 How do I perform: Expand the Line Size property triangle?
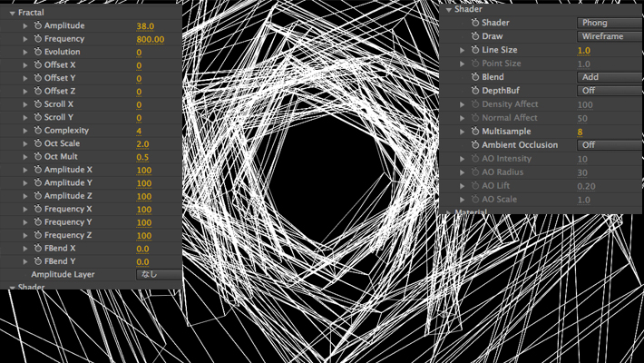click(x=462, y=50)
